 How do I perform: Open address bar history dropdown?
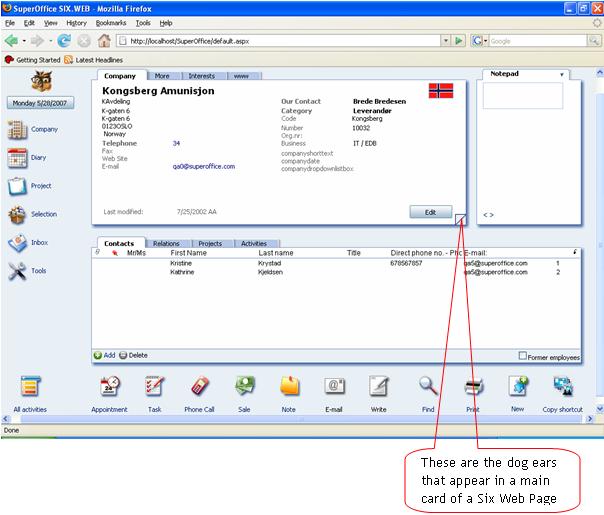pos(446,40)
